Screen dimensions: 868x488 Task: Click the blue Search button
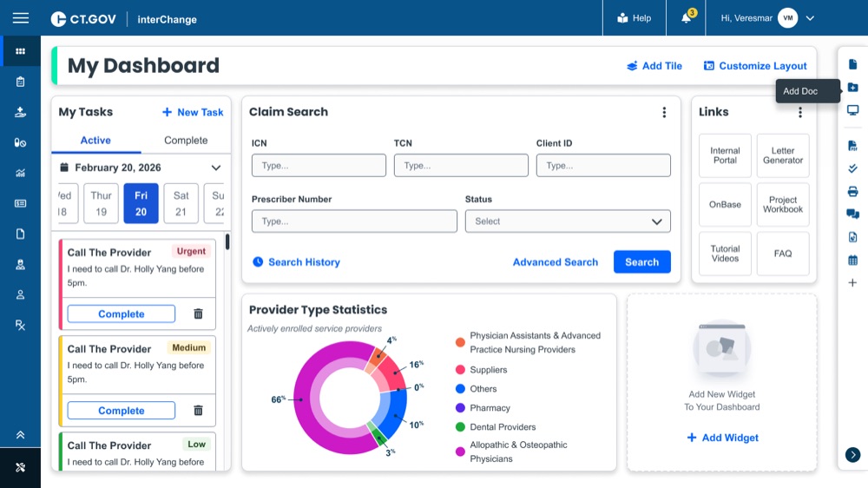642,262
